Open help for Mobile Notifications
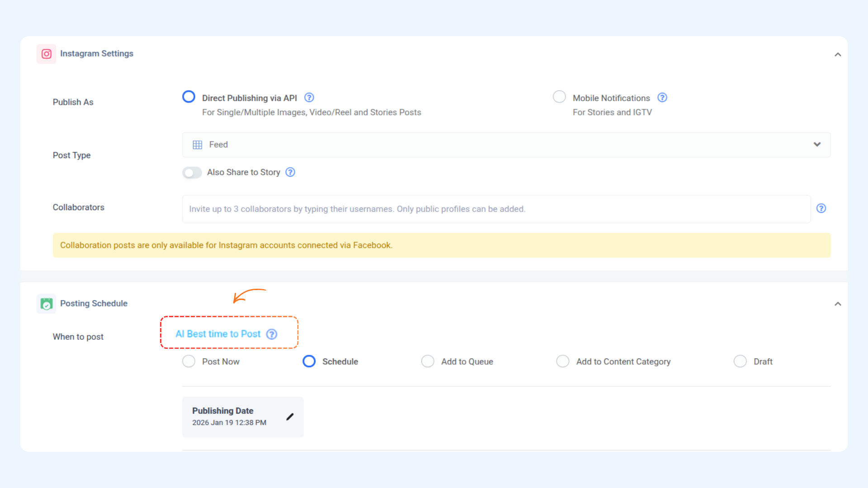 click(662, 98)
